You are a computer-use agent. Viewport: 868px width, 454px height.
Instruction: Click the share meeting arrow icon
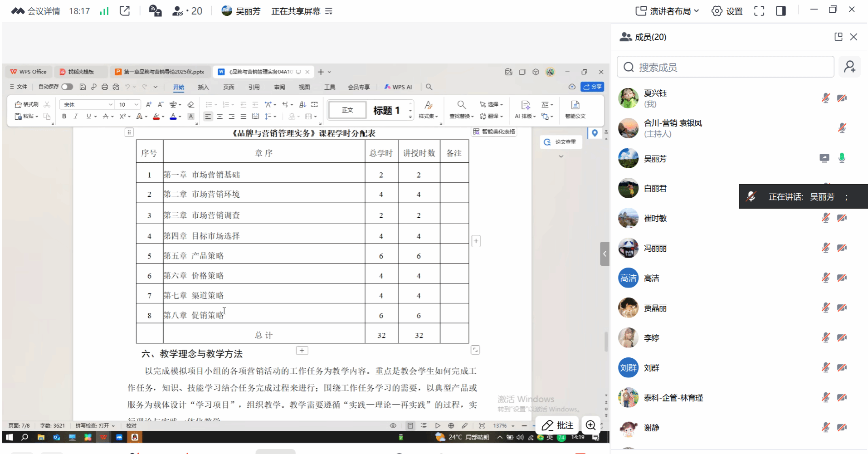pyautogui.click(x=125, y=11)
